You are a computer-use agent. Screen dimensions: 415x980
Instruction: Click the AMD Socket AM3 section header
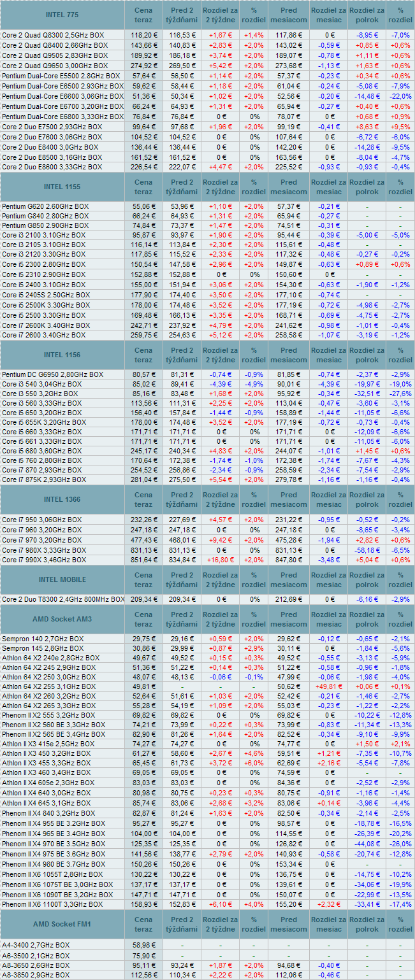click(x=62, y=620)
